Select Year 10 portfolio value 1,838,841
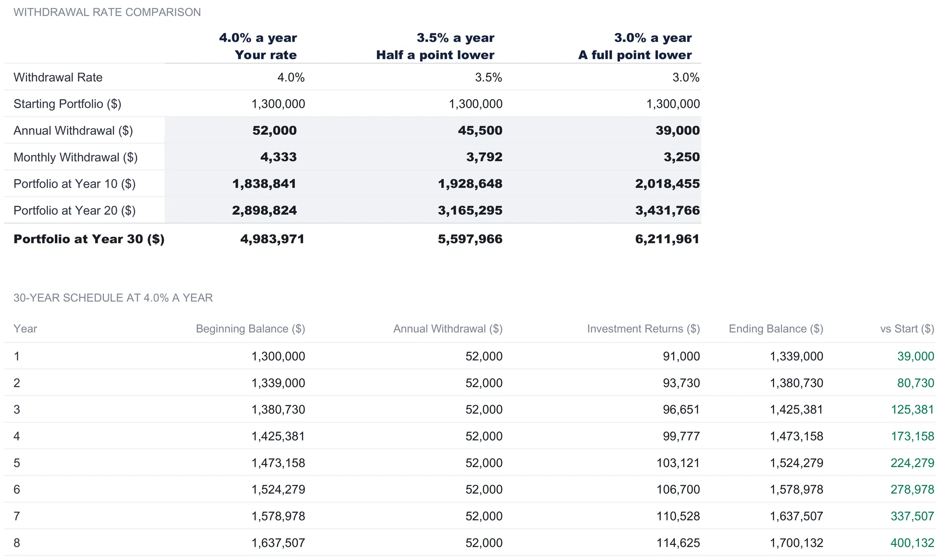Screen dimensions: 940x560 click(264, 184)
